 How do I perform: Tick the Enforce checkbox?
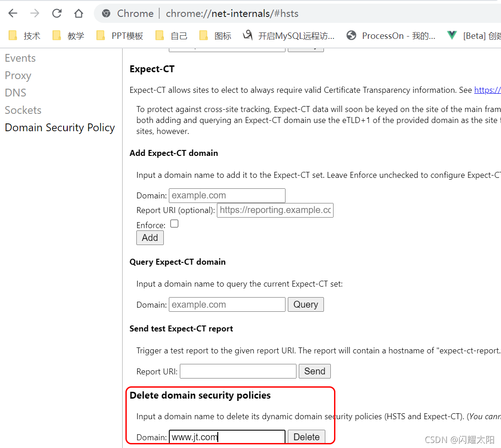(174, 224)
